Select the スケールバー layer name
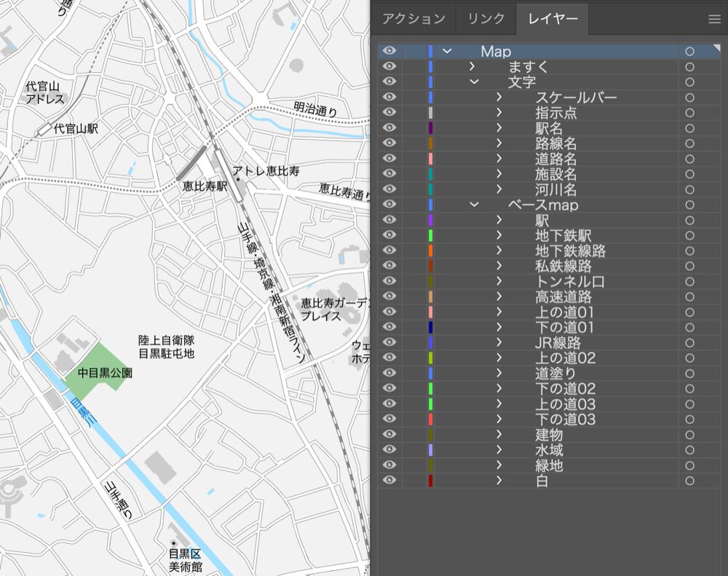The height and width of the screenshot is (576, 728). coord(576,98)
